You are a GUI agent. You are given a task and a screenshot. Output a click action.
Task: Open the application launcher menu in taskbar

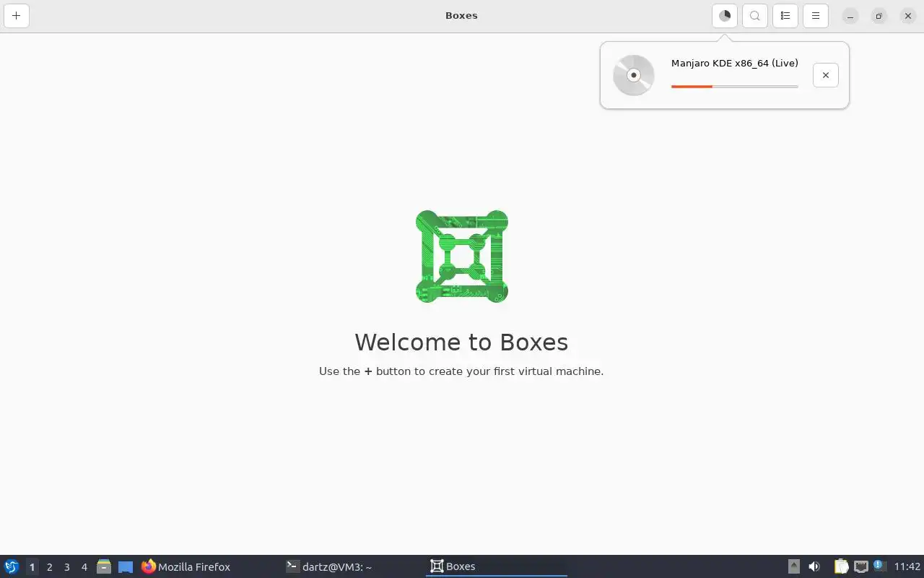tap(12, 566)
